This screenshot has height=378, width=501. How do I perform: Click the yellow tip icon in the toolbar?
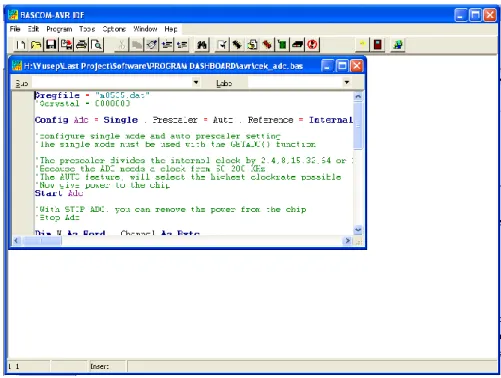coord(362,44)
